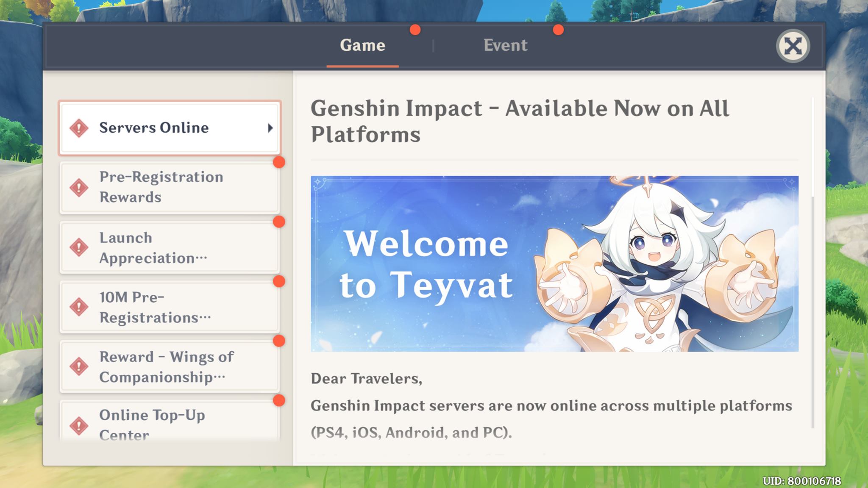Viewport: 868px width, 488px height.
Task: Click the Welcome to Teyvat banner image
Action: point(554,263)
